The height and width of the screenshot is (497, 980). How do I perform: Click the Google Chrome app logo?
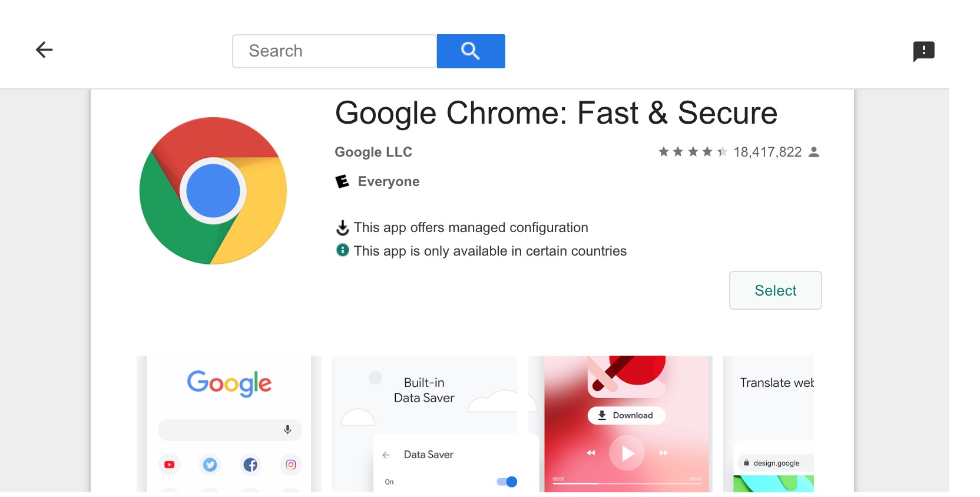pyautogui.click(x=213, y=191)
